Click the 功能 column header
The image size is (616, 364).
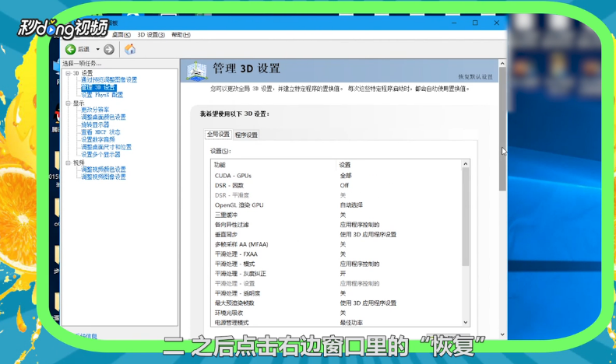coord(274,165)
